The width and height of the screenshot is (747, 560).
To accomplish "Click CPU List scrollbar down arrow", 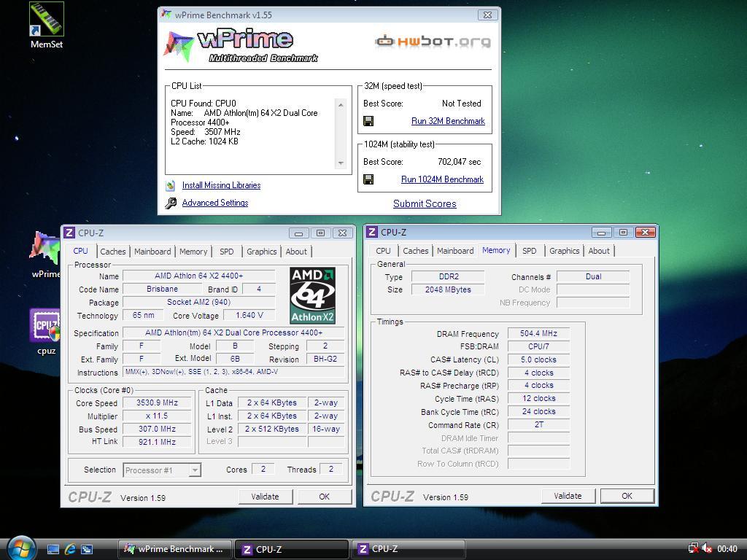I will click(341, 163).
